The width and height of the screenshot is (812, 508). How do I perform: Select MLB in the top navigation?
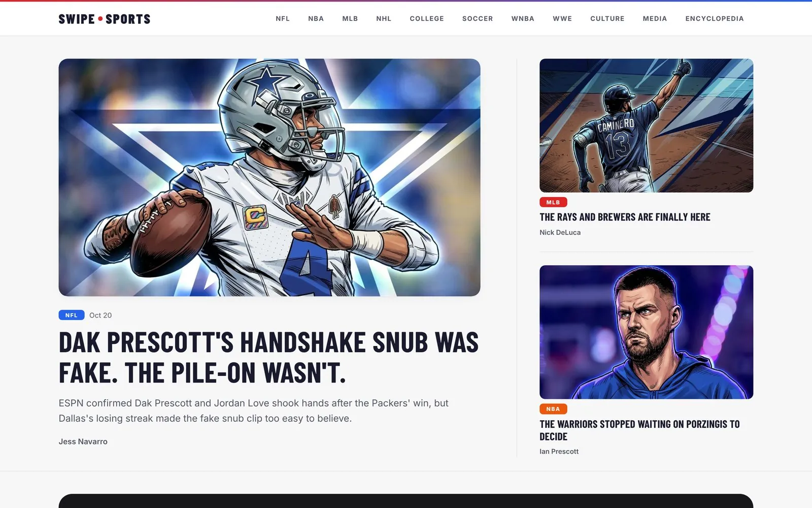(350, 19)
